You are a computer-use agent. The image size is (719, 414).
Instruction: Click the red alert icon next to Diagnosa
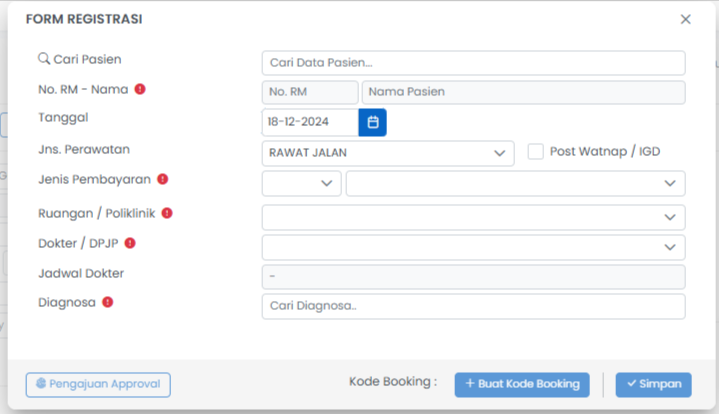pos(107,302)
